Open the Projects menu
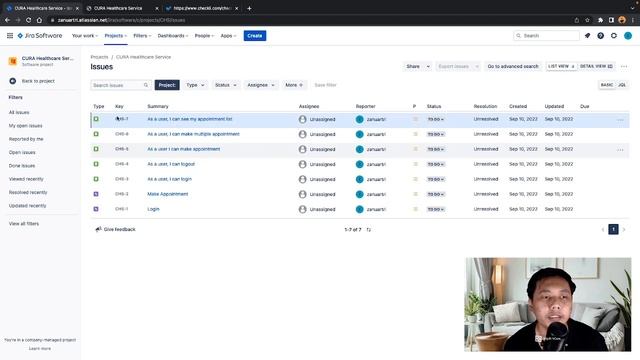Screen dimensions: 640x360 point(116,36)
